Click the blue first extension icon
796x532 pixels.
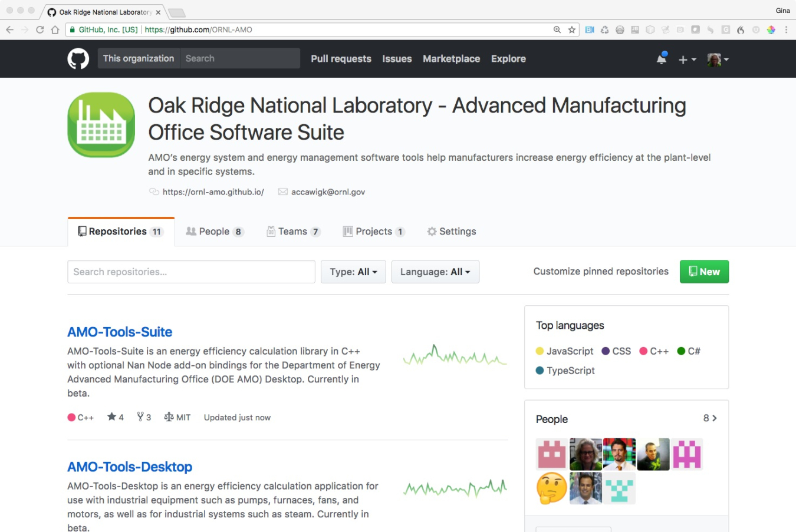[590, 29]
